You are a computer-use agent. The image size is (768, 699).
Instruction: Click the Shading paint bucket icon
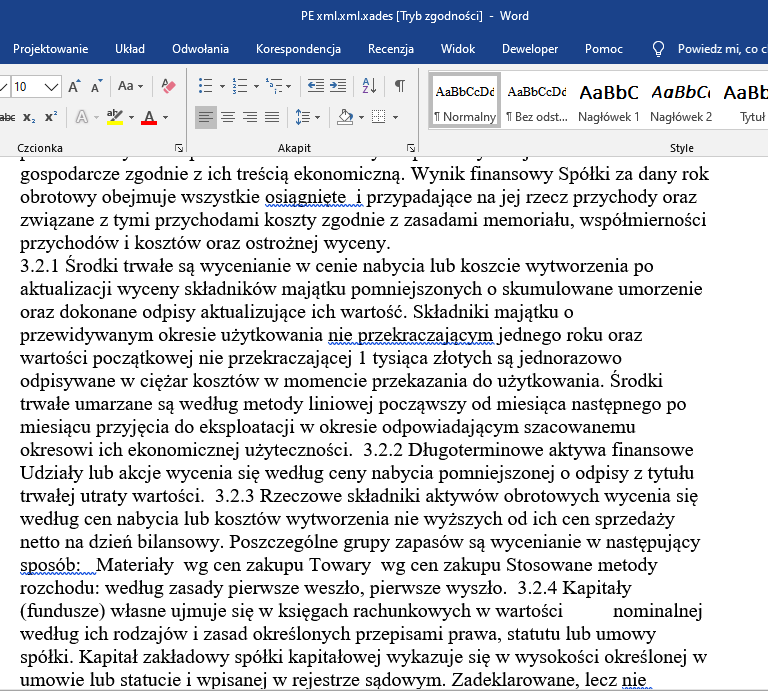(345, 118)
